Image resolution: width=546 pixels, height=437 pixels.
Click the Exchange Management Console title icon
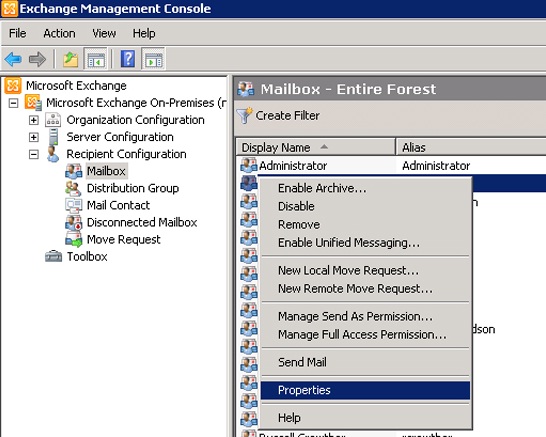(9, 8)
